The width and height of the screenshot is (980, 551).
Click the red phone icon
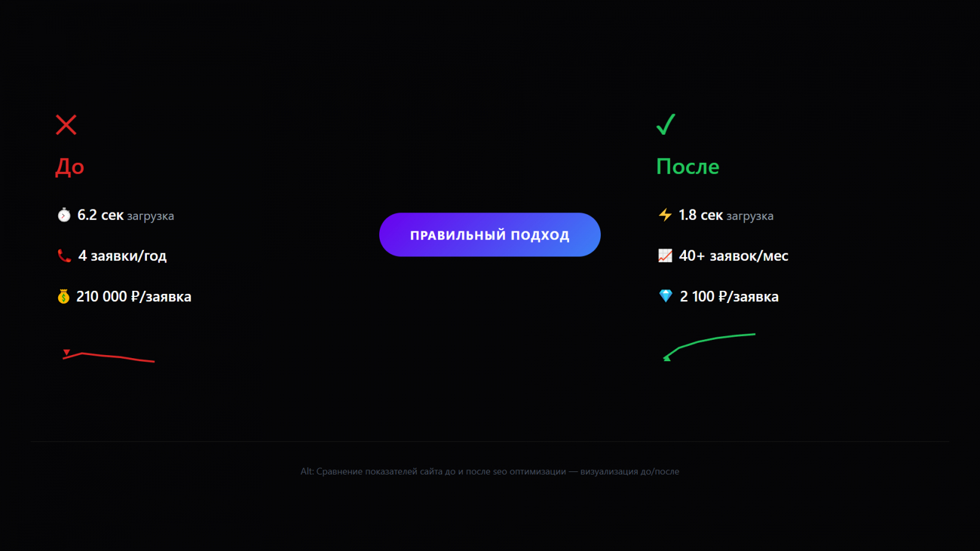pos(64,256)
